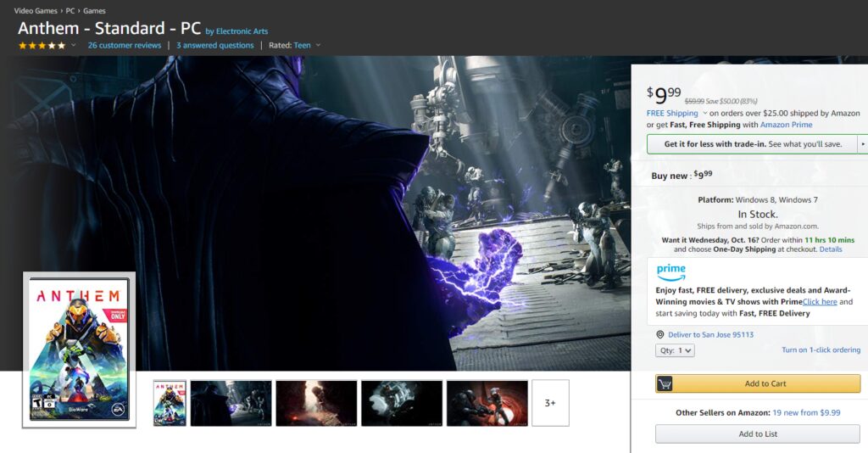The image size is (868, 453).
Task: Click the prime logo
Action: click(671, 272)
